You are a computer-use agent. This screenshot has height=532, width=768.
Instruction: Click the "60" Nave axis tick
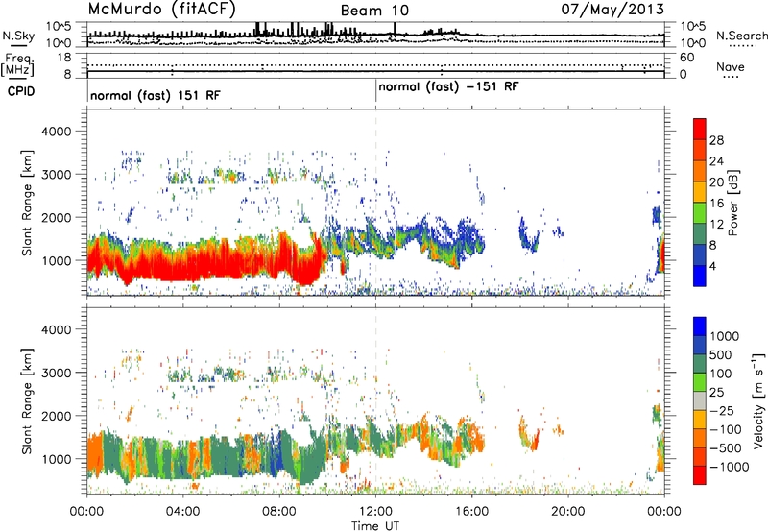(x=686, y=58)
